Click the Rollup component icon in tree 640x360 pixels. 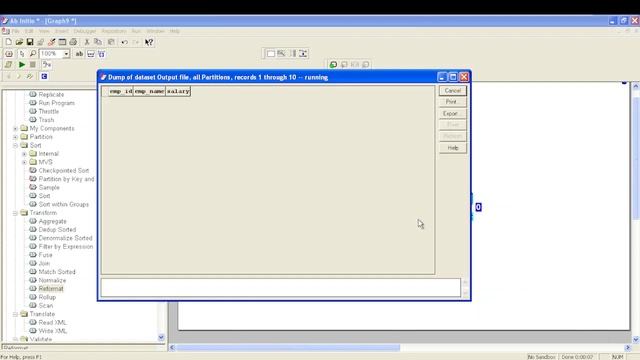pyautogui.click(x=33, y=297)
